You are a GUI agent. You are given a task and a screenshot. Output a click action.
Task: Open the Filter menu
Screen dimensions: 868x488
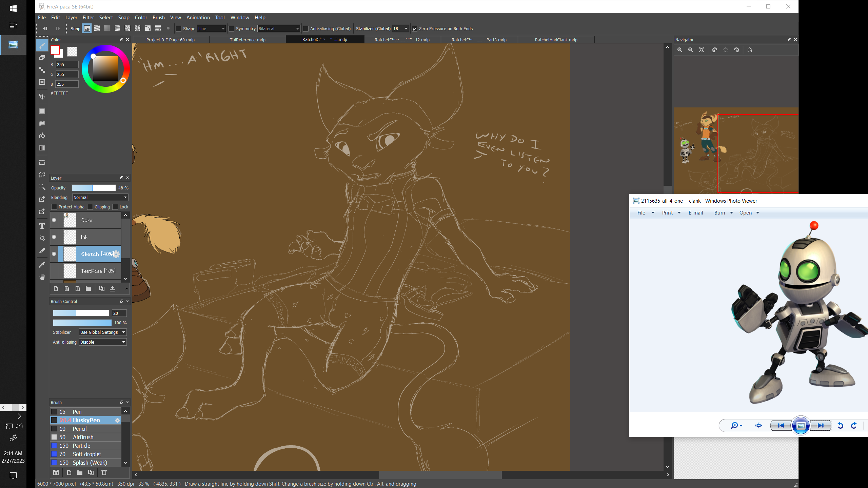click(x=88, y=18)
